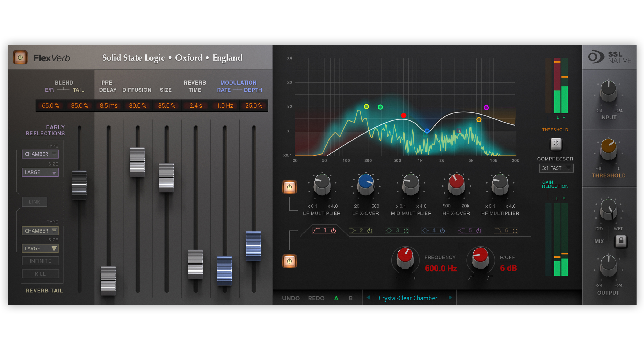Click the red Frequency knob
644x352 pixels.
(x=405, y=258)
